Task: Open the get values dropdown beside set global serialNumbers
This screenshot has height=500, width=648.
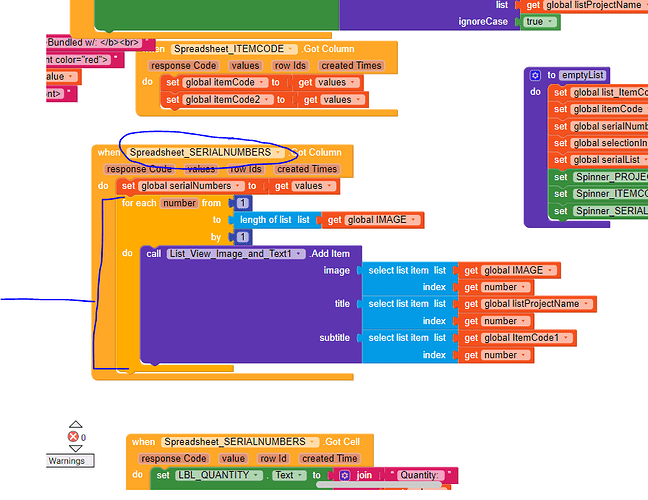Action: (x=329, y=186)
